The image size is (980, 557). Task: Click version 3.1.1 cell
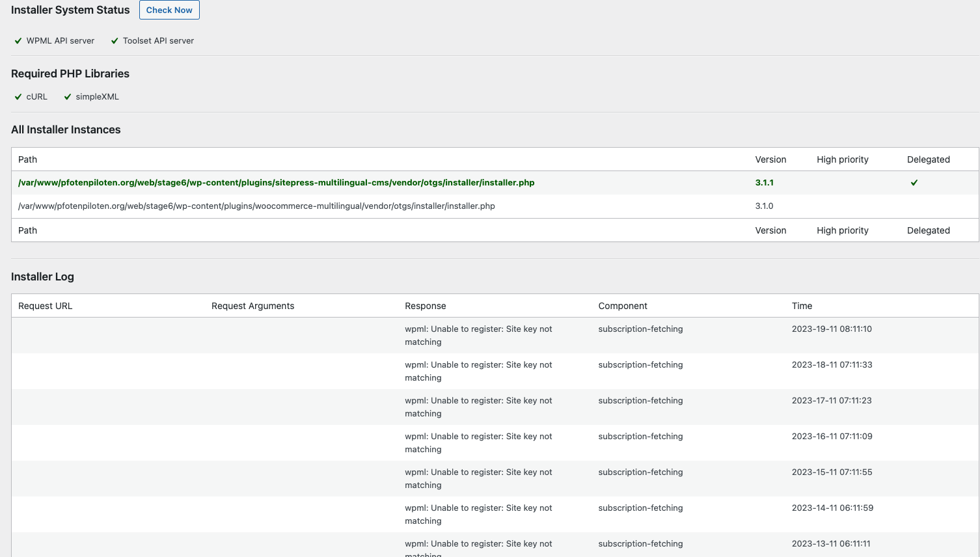[765, 183]
